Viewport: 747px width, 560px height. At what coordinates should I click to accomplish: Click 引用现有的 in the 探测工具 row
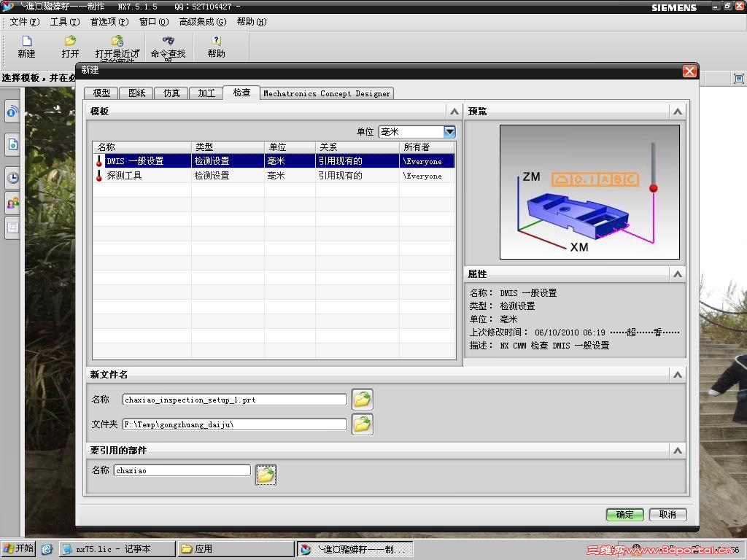(x=340, y=176)
